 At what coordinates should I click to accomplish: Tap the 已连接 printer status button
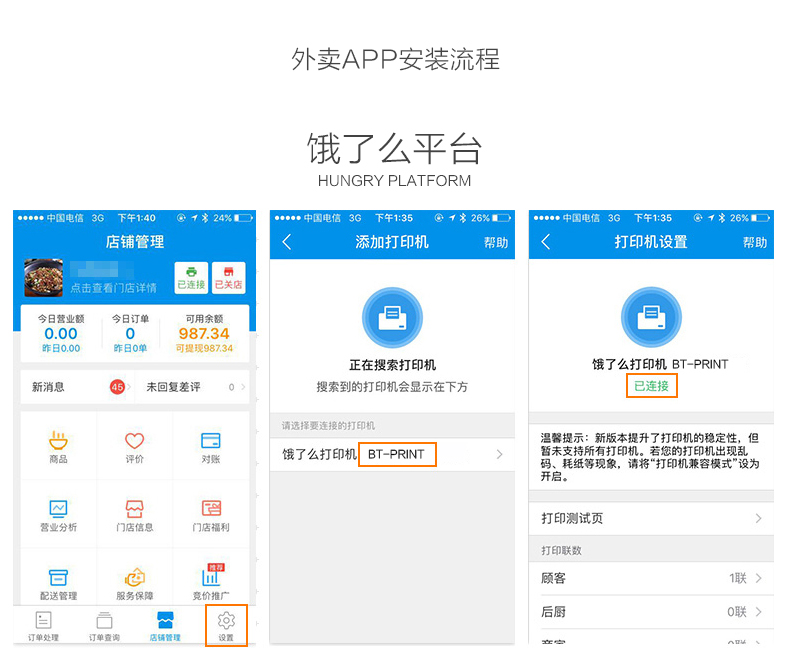point(191,278)
